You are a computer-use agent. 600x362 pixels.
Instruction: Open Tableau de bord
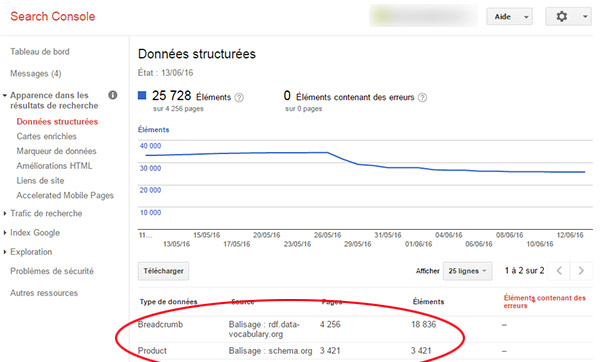coord(40,52)
